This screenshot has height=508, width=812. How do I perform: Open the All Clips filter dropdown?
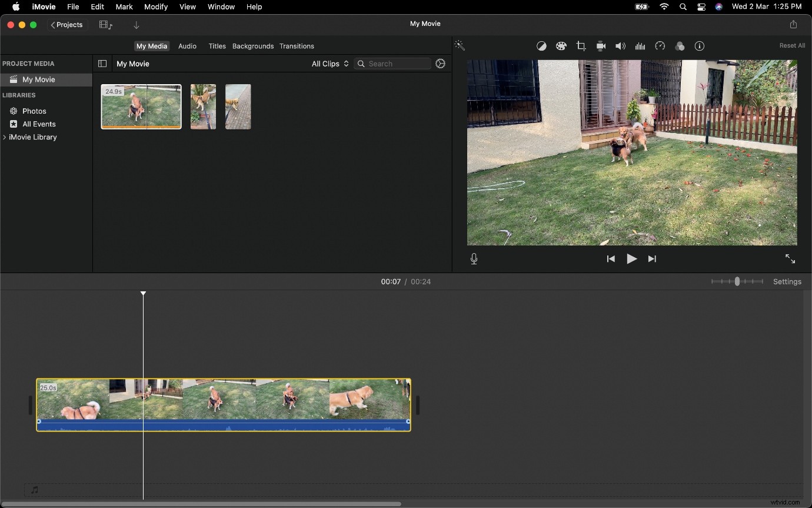[x=330, y=64]
